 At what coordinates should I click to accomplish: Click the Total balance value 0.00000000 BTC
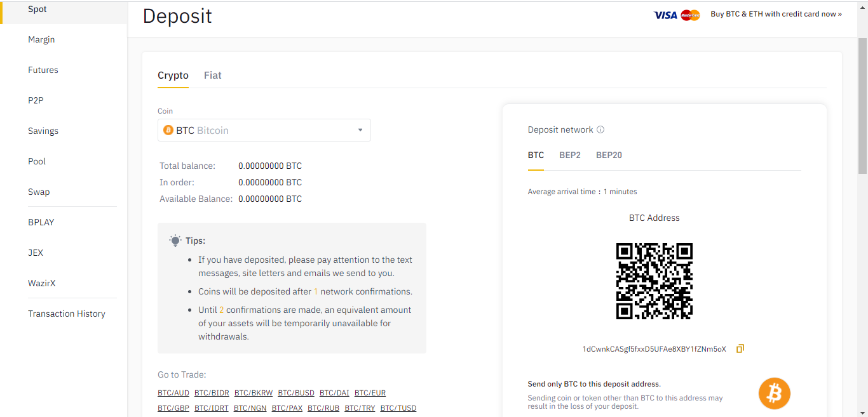tap(270, 166)
